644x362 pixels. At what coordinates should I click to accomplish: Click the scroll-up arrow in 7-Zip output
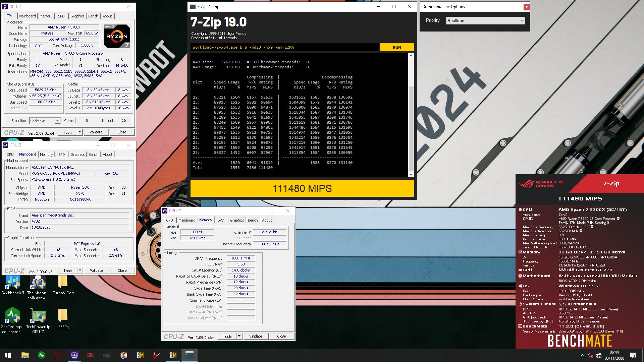[x=411, y=56]
